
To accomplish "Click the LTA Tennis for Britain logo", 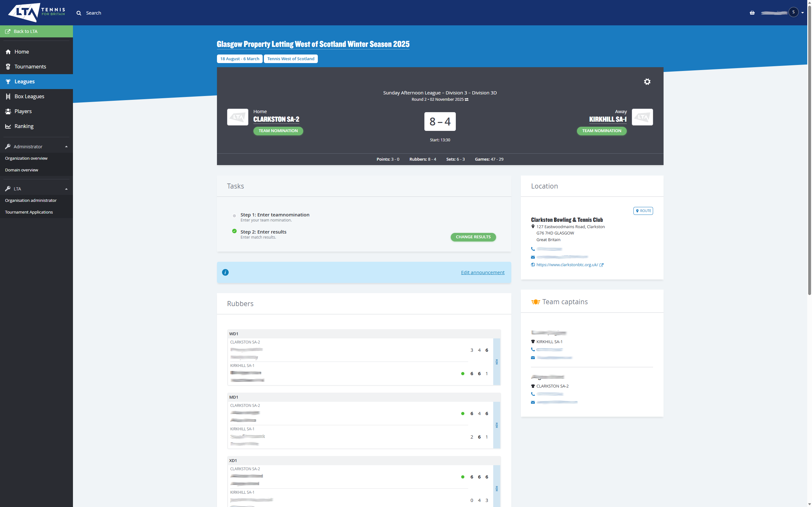I will coord(36,12).
